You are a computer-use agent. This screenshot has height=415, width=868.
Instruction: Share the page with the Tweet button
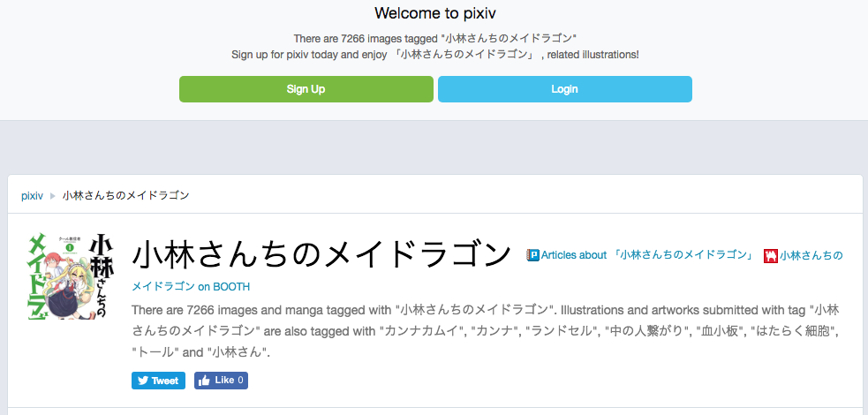pos(158,381)
